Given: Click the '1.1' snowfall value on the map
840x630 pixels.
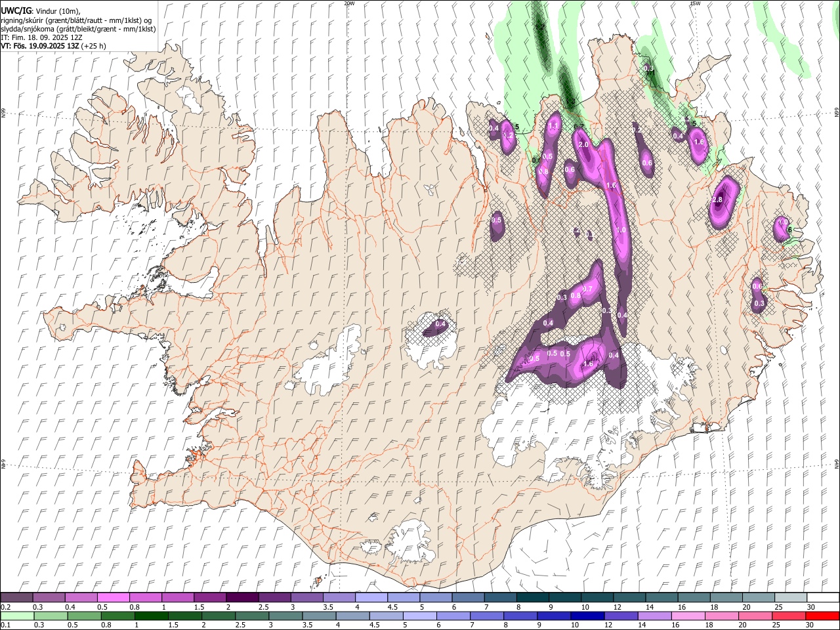Looking at the screenshot, I should [553, 127].
